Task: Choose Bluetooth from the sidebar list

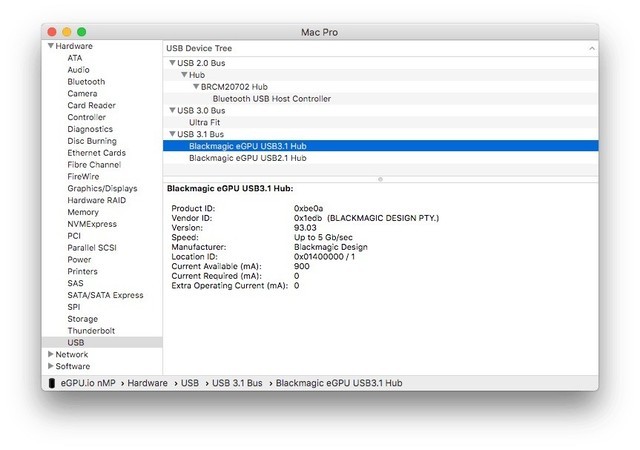Action: (88, 82)
